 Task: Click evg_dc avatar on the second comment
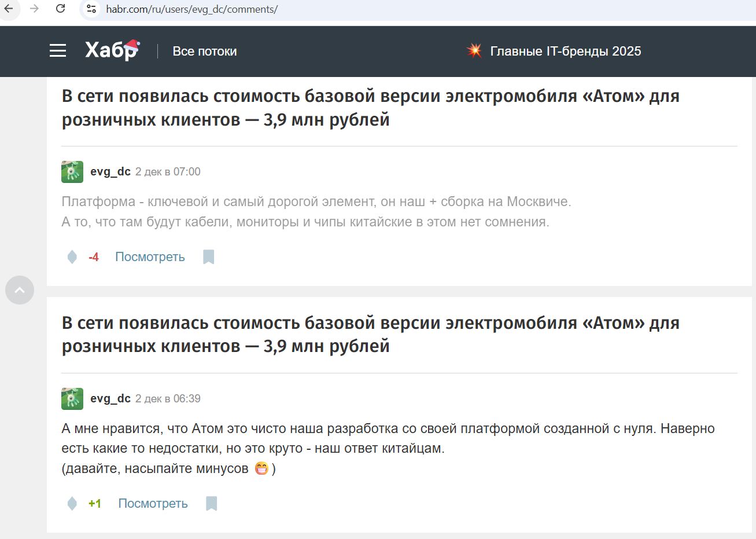tap(72, 398)
